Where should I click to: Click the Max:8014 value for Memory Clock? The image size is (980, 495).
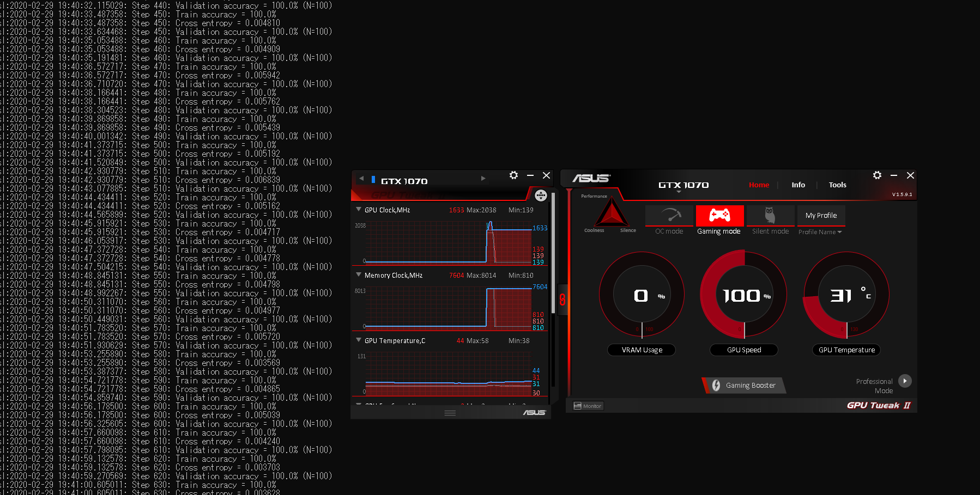(x=481, y=275)
